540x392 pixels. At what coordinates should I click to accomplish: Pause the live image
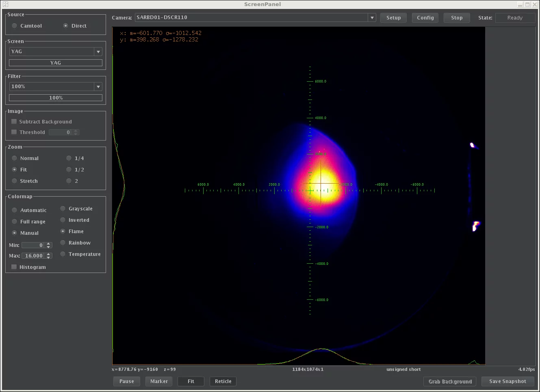click(x=126, y=381)
